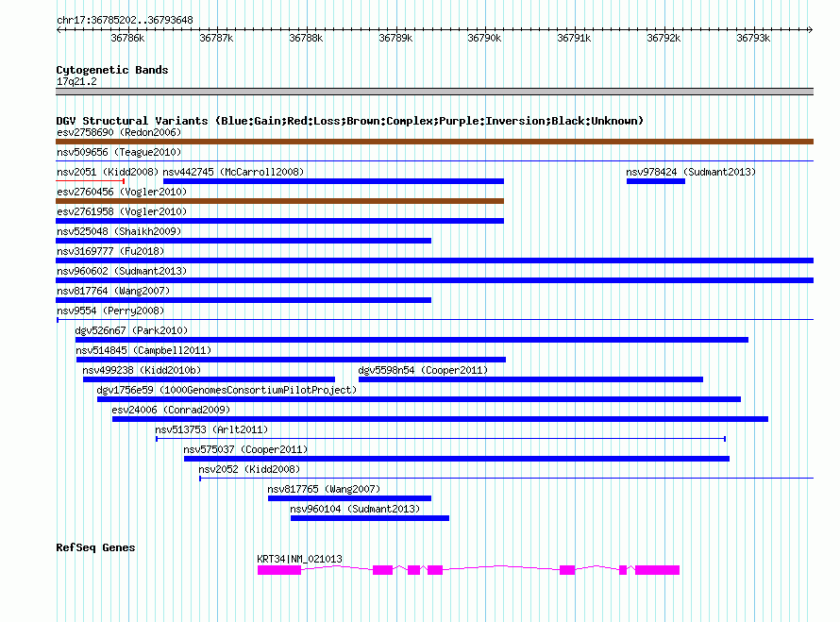
Task: Click the 36791k ruler tick label
Action: pyautogui.click(x=574, y=38)
